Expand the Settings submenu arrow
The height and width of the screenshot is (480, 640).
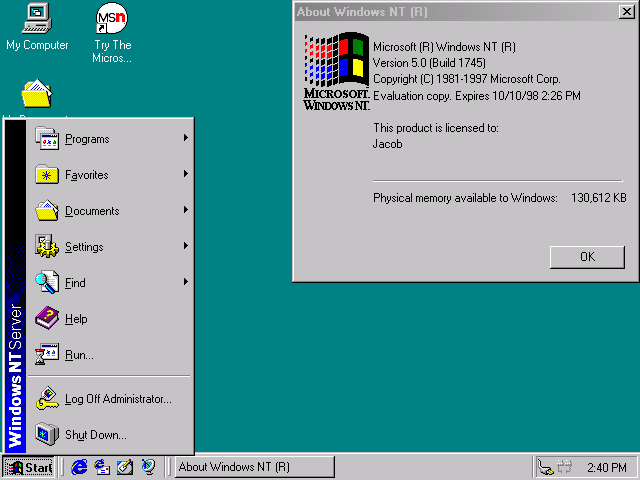tap(186, 246)
